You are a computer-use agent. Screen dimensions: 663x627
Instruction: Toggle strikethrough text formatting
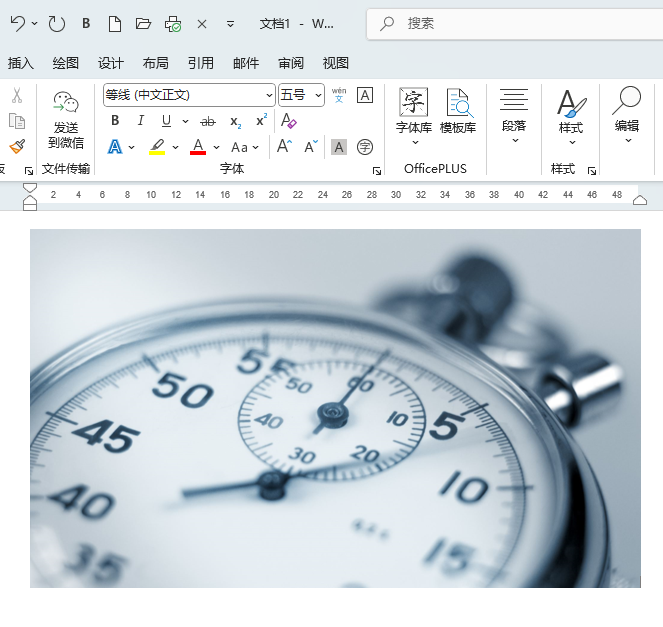pos(208,121)
